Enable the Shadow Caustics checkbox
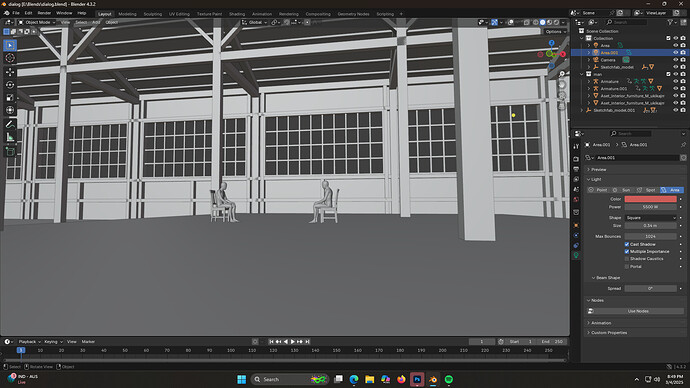The image size is (690, 388). point(627,259)
